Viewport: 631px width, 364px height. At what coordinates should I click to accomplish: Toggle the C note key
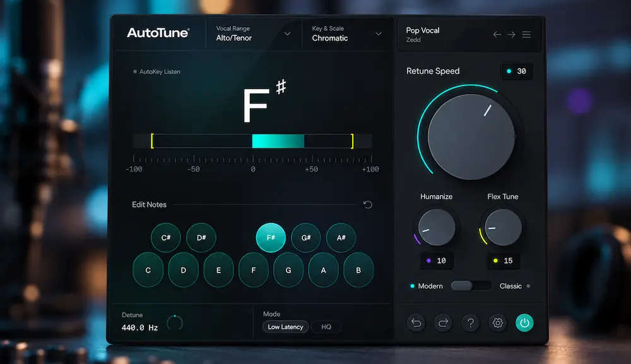pos(148,270)
